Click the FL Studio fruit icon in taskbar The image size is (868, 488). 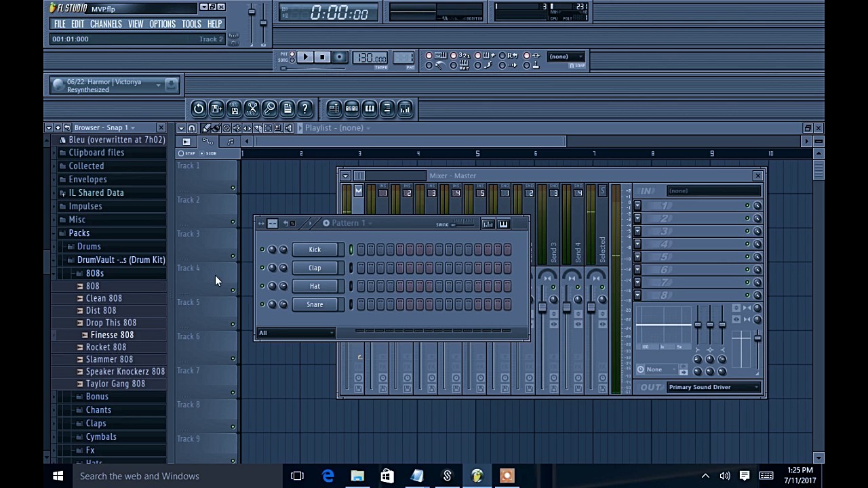[x=477, y=476]
